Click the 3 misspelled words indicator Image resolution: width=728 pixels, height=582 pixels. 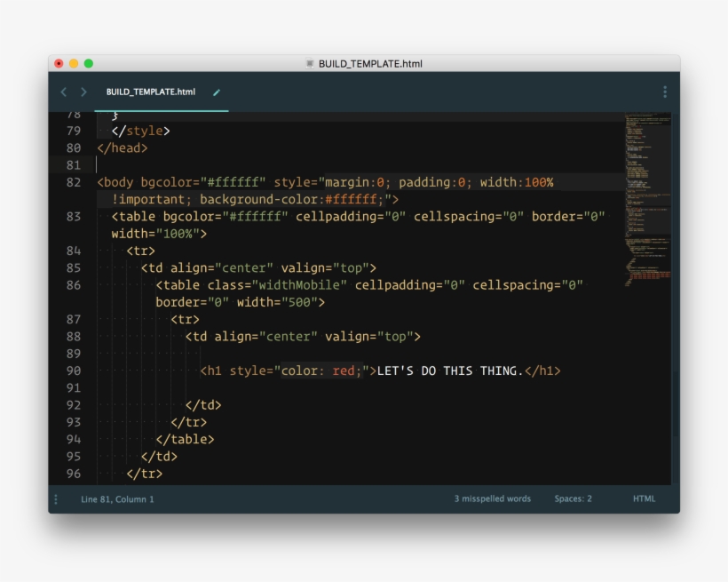coord(492,498)
